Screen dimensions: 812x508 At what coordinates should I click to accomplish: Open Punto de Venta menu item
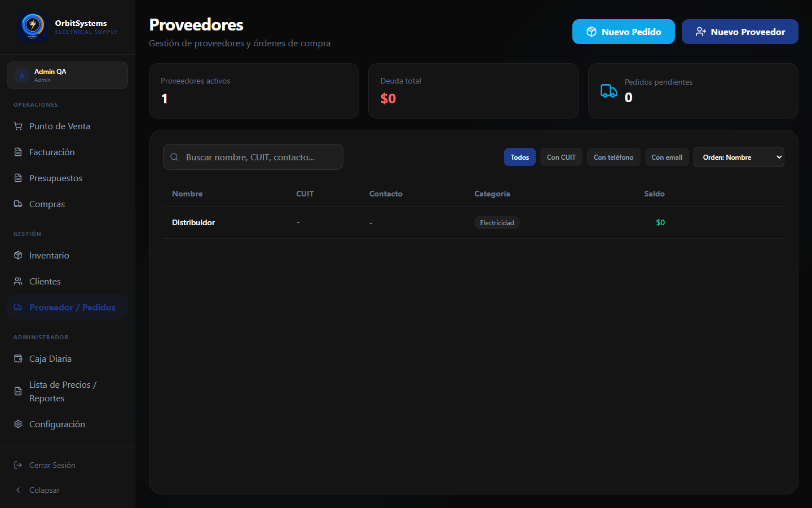point(67,126)
